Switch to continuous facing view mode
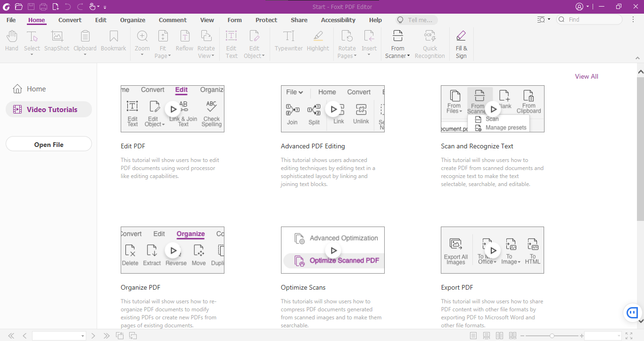 (x=512, y=336)
